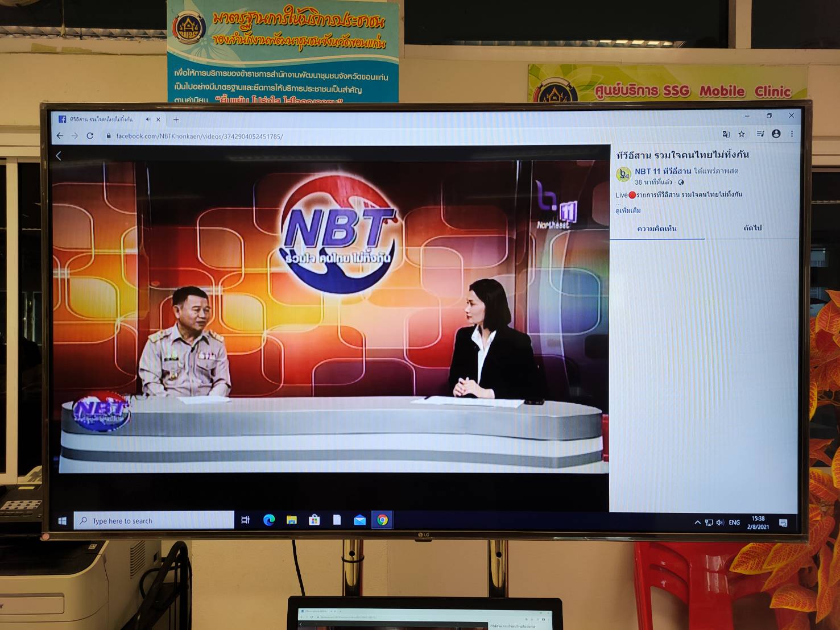The height and width of the screenshot is (630, 840).
Task: Go forward in Chrome history
Action: (75, 136)
